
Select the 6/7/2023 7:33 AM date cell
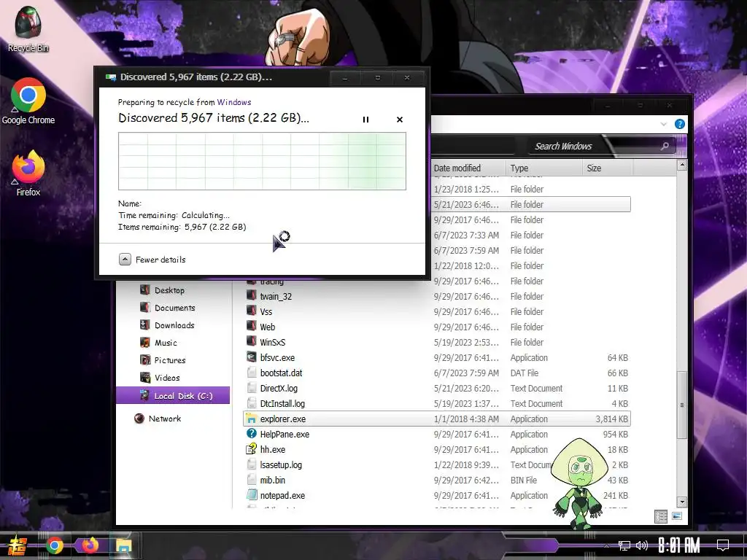pos(466,236)
